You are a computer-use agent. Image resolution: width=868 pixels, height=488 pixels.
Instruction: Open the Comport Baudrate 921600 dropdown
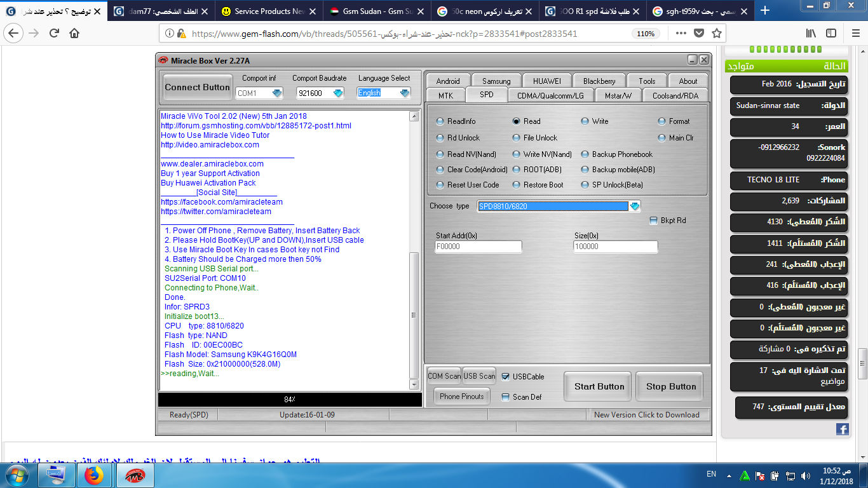click(338, 93)
